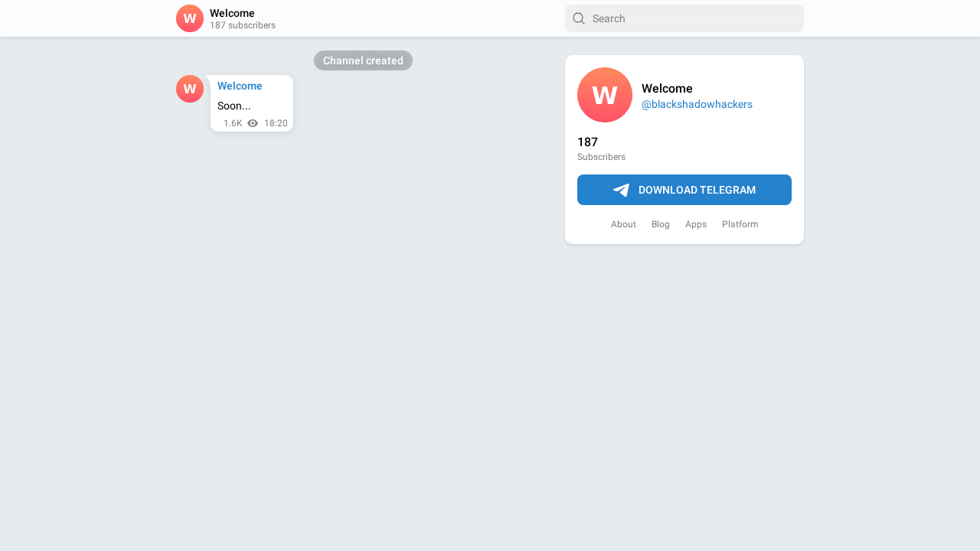This screenshot has width=980, height=551.
Task: Click the header channel avatar icon
Action: (x=190, y=18)
